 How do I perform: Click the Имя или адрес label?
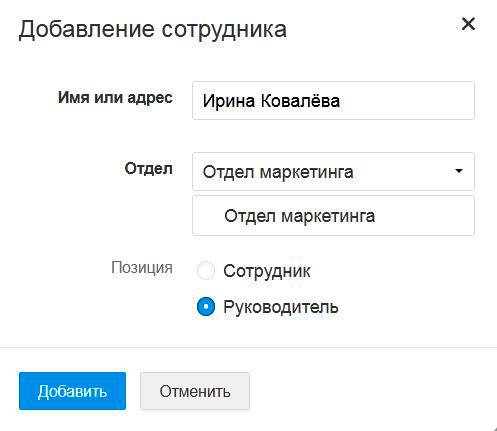pos(115,98)
